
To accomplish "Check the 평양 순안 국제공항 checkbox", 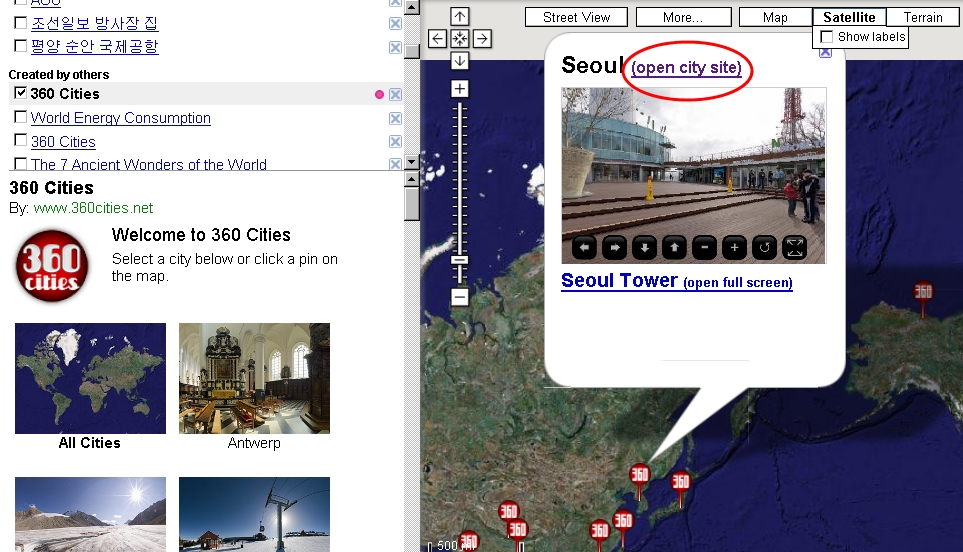I will click(x=20, y=45).
